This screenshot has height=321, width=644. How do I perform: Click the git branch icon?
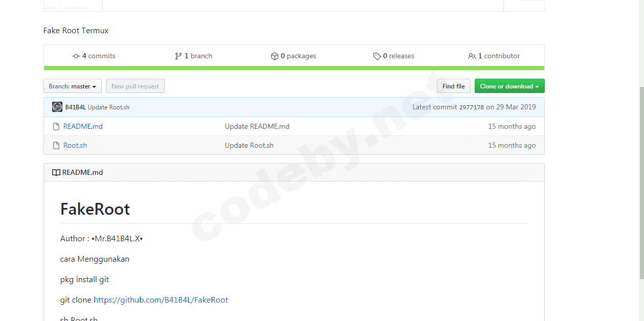tap(178, 56)
